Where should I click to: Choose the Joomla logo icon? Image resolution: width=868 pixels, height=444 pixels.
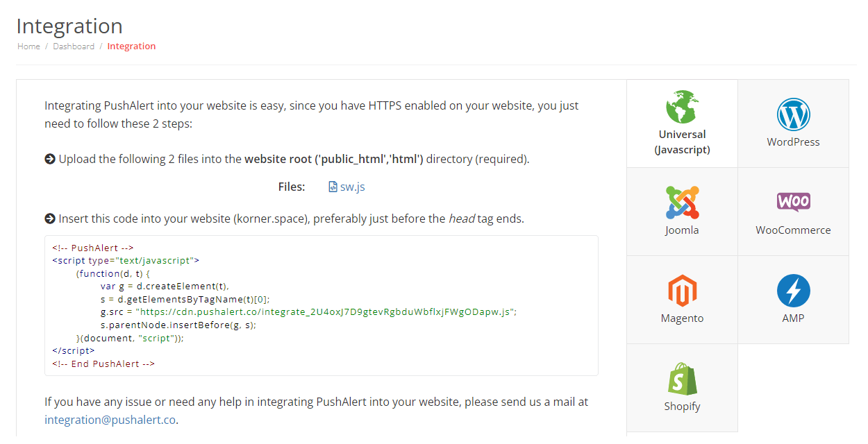tap(682, 203)
